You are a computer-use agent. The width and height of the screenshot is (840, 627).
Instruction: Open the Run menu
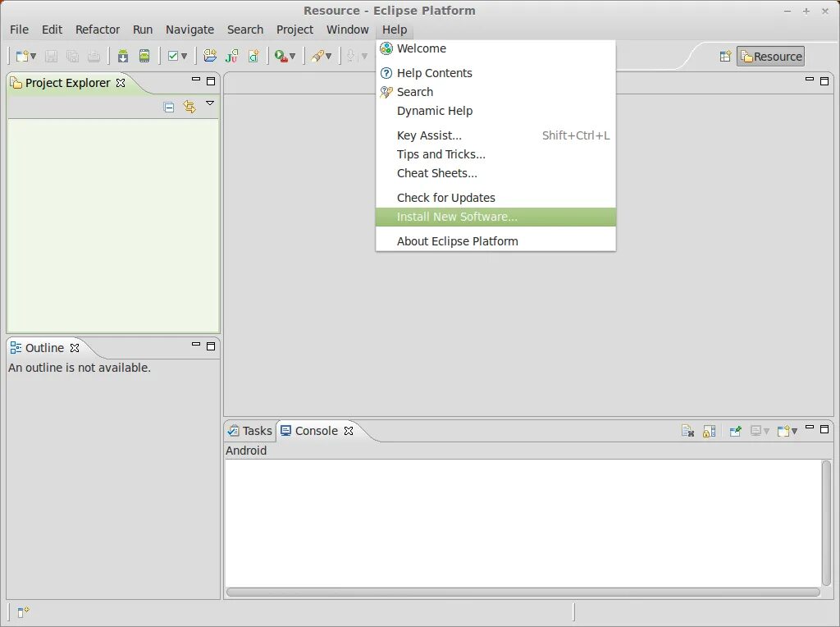pyautogui.click(x=143, y=30)
